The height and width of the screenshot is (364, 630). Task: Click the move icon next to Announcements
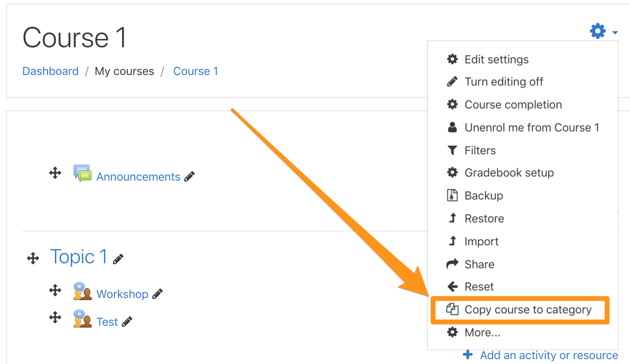point(55,173)
